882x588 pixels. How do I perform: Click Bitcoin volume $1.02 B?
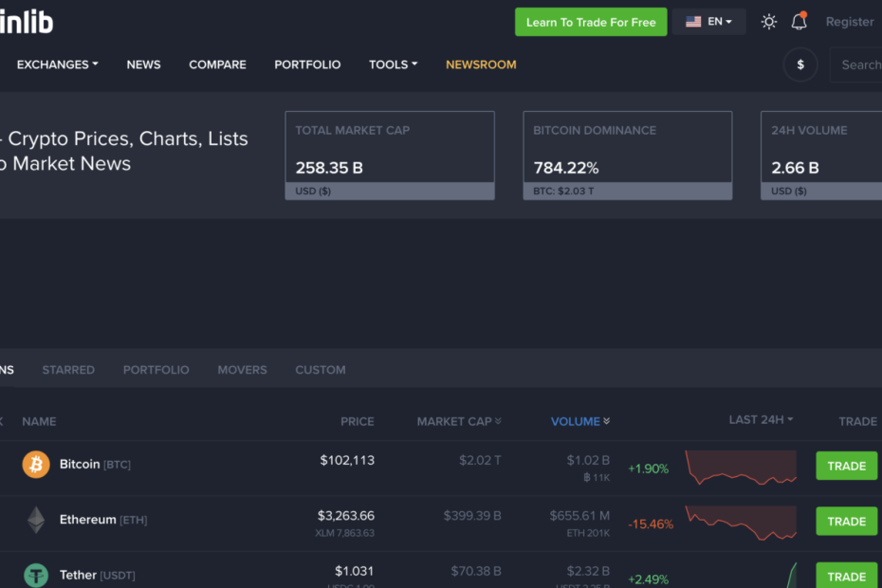point(588,460)
